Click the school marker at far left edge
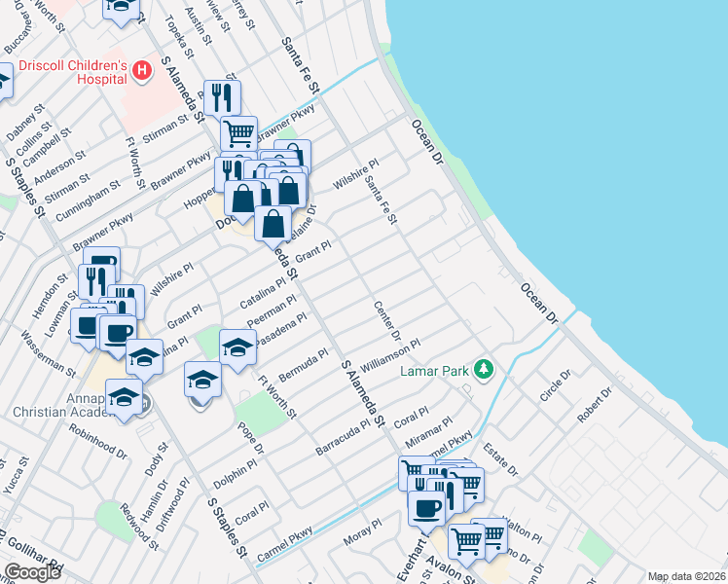This screenshot has width=728, height=584. tap(4, 80)
